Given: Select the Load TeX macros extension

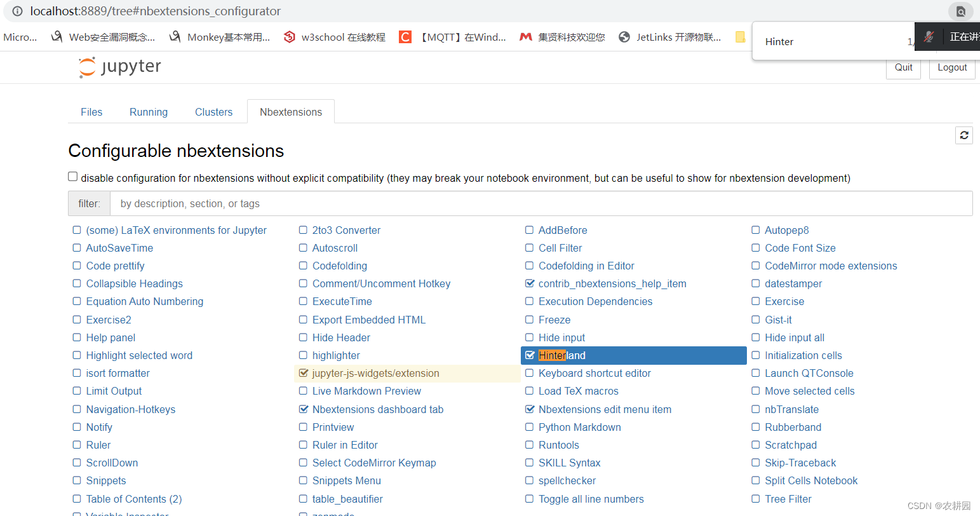Looking at the screenshot, I should (x=579, y=391).
